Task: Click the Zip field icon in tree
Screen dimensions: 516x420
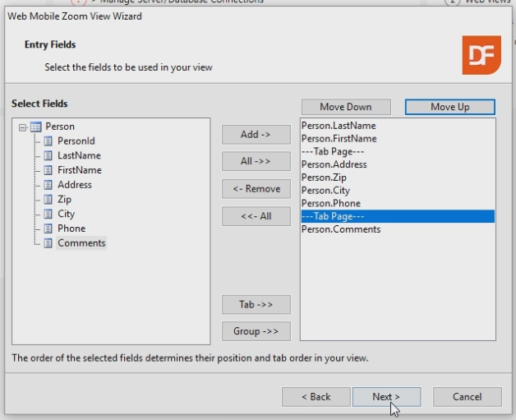Action: click(48, 200)
